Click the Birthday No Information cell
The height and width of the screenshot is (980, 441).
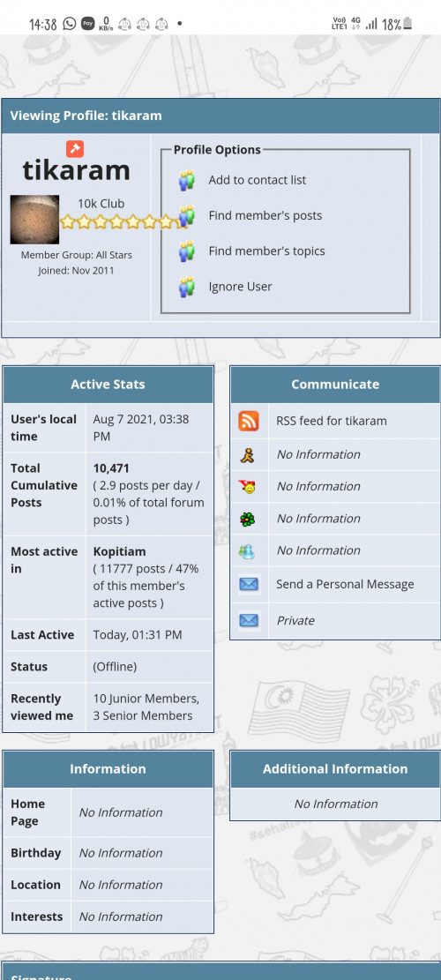point(142,853)
